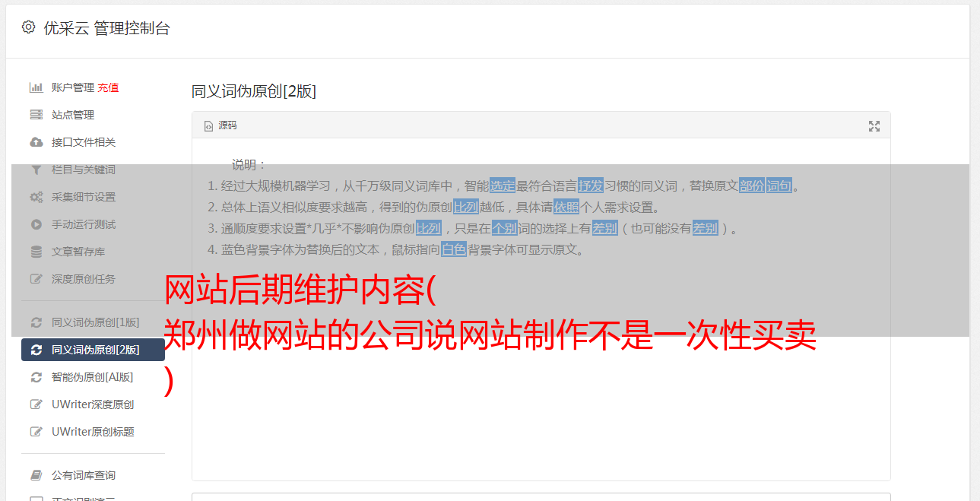
Task: Click the cloud upload icon for 接口文件相关
Action: coord(36,142)
